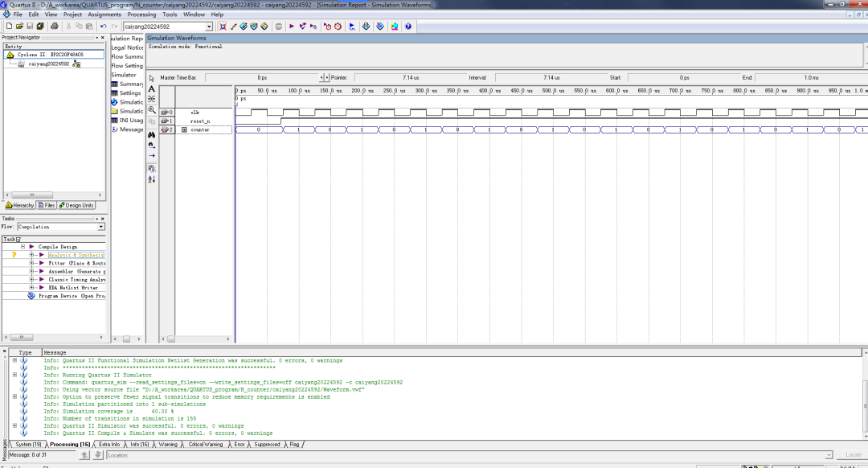Image resolution: width=868 pixels, height=468 pixels.
Task: Click the Master Time Bar stepper arrow
Action: click(323, 77)
